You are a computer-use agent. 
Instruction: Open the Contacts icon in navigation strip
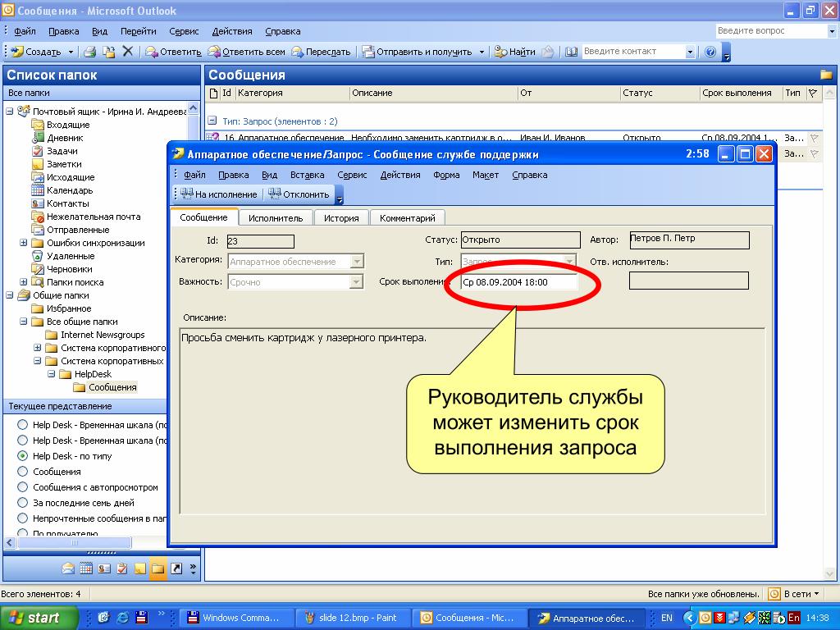click(104, 568)
